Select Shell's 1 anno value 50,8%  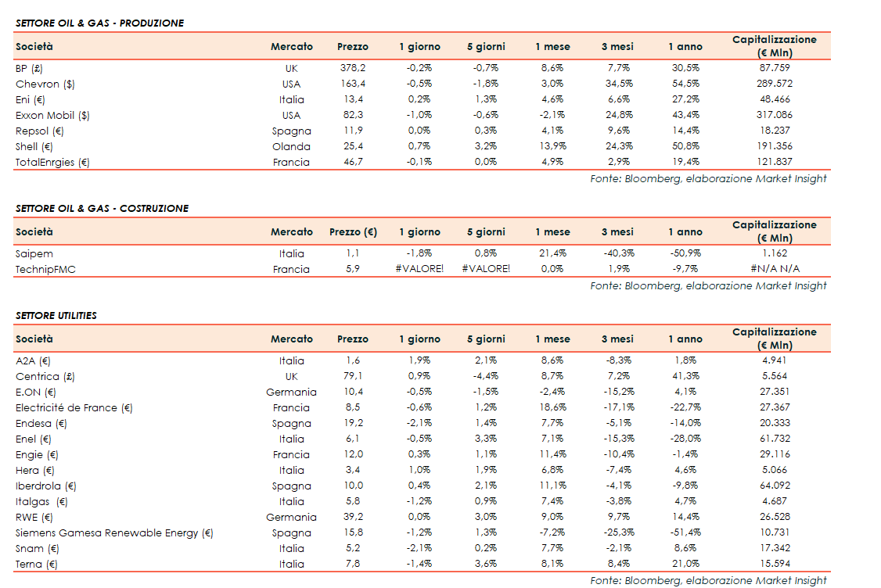point(685,146)
